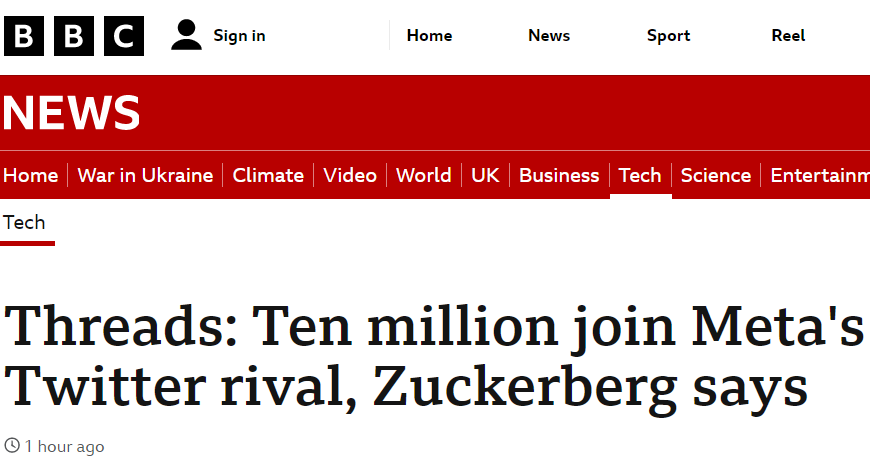
Task: Switch to the Climate section
Action: [x=268, y=176]
